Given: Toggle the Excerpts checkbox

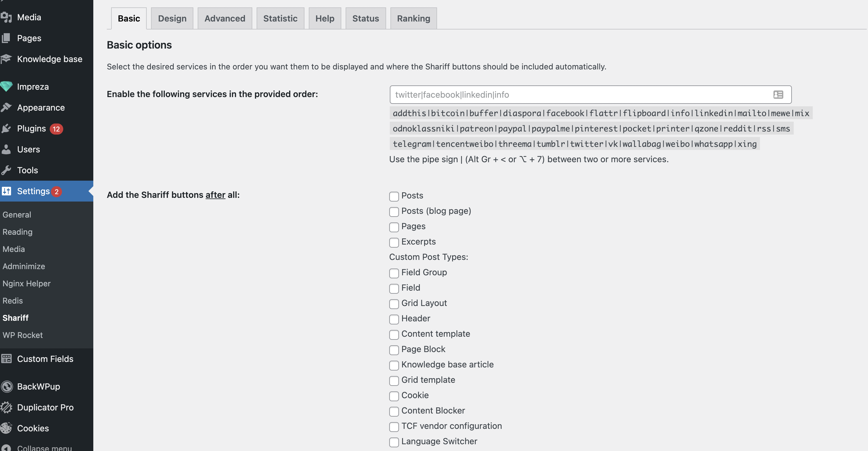Looking at the screenshot, I should pyautogui.click(x=394, y=242).
